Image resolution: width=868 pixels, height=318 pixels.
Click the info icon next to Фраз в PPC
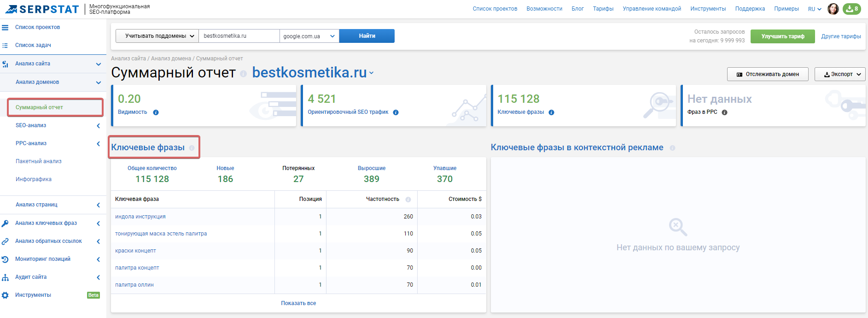click(724, 112)
